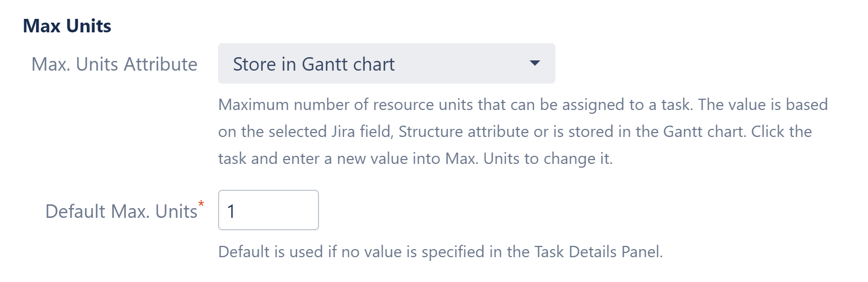Click the Default Max. Units input field

(268, 210)
